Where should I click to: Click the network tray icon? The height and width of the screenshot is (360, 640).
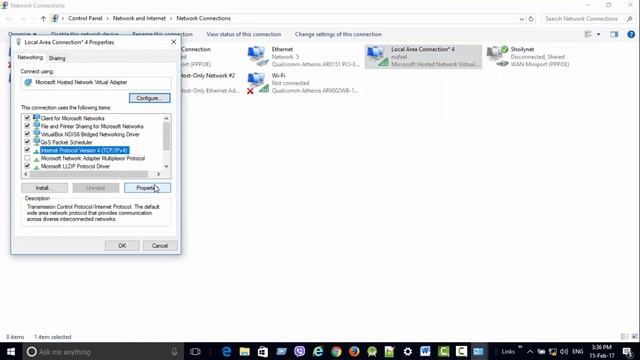(553, 351)
